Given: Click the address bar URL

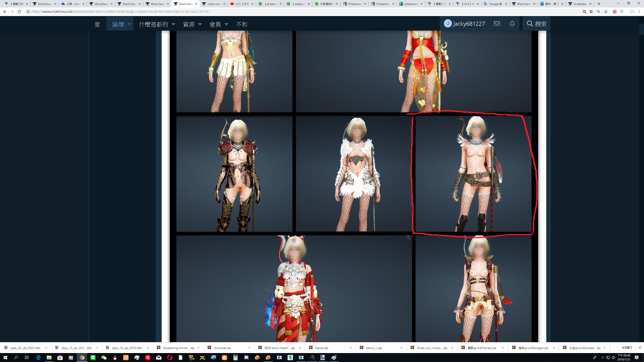Looking at the screenshot, I should [120, 11].
